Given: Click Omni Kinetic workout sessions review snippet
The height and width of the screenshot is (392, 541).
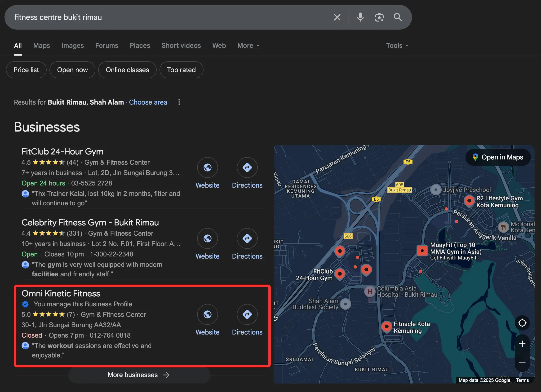Looking at the screenshot, I should pyautogui.click(x=92, y=350).
